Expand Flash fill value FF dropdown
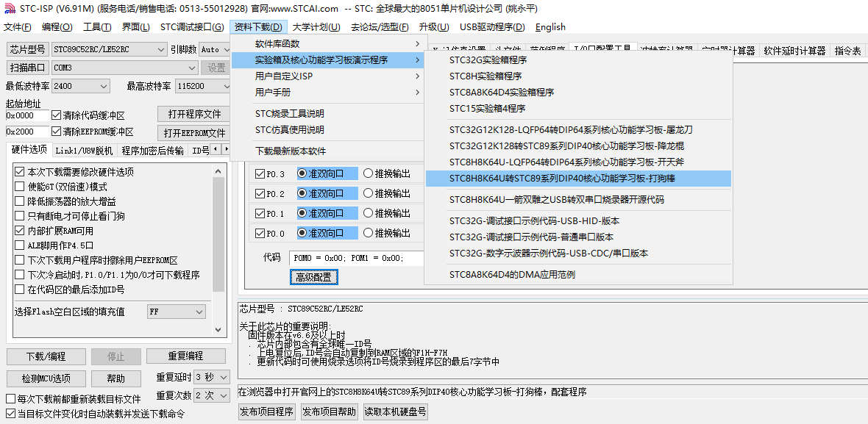The image size is (868, 424). coord(199,312)
